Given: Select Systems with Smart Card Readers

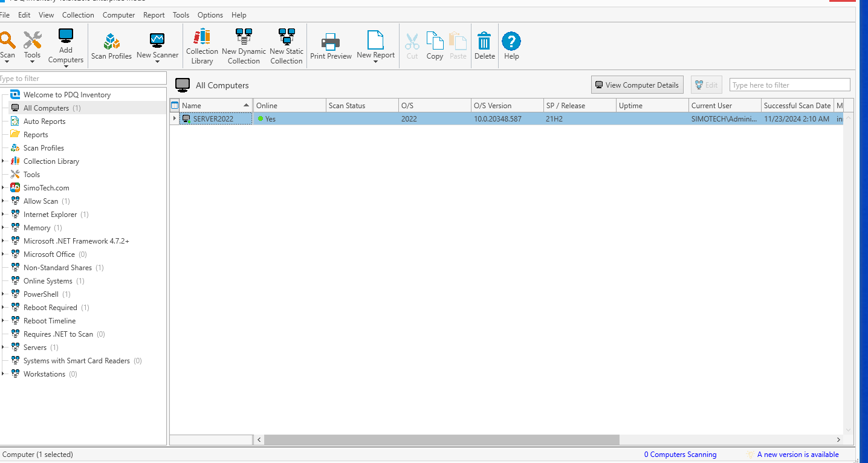Looking at the screenshot, I should click(76, 361).
